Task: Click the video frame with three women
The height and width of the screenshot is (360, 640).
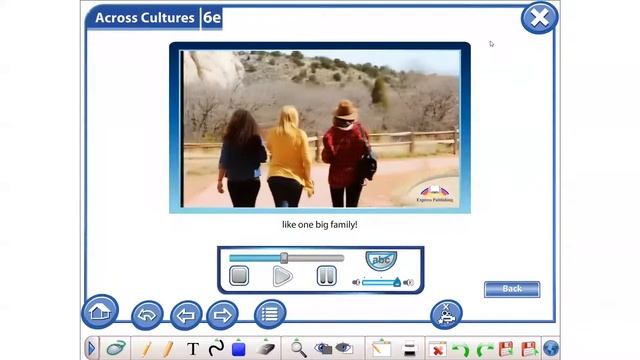Action: tap(320, 129)
